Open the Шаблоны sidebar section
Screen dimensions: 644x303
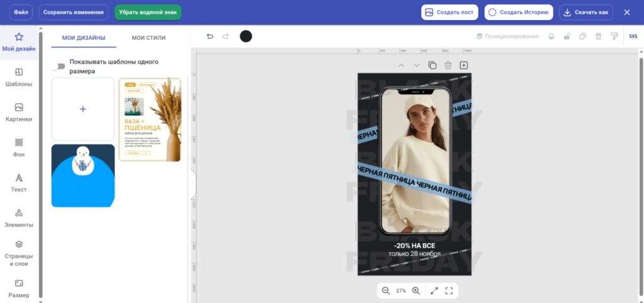(19, 77)
